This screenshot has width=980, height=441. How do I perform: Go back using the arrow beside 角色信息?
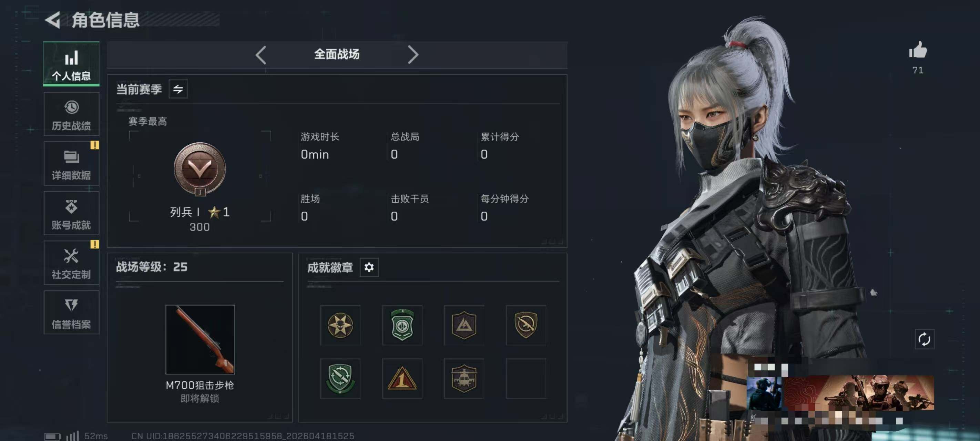52,20
